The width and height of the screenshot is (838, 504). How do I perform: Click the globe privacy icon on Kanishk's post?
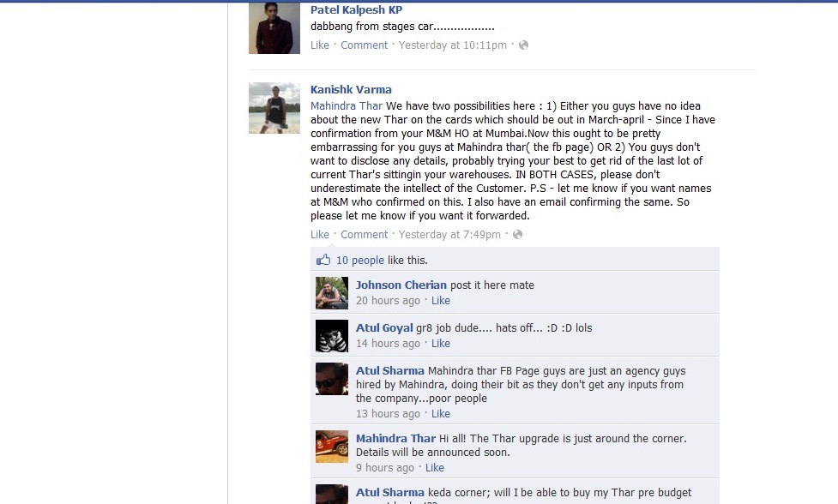point(517,235)
